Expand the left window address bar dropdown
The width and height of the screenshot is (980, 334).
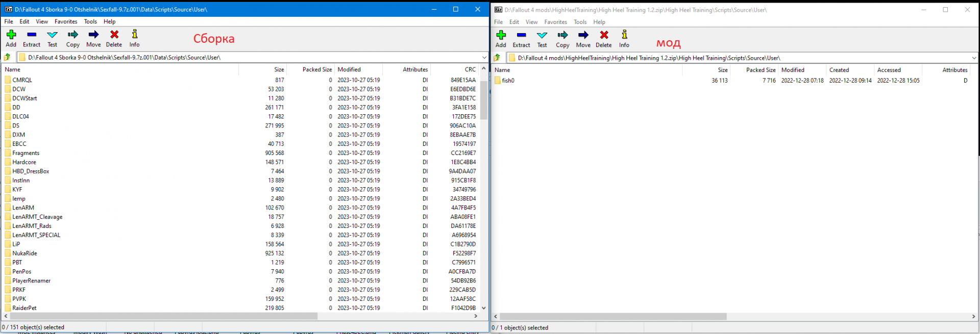pyautogui.click(x=484, y=57)
